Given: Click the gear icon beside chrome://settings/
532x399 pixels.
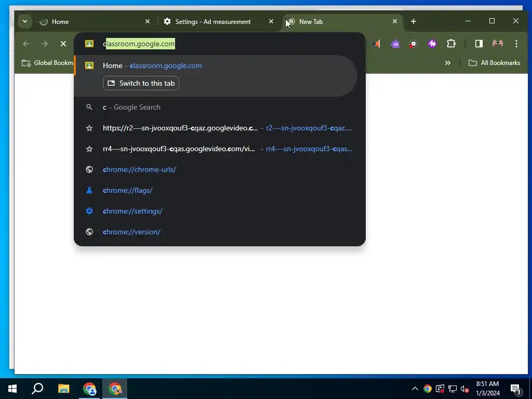Looking at the screenshot, I should (x=89, y=211).
